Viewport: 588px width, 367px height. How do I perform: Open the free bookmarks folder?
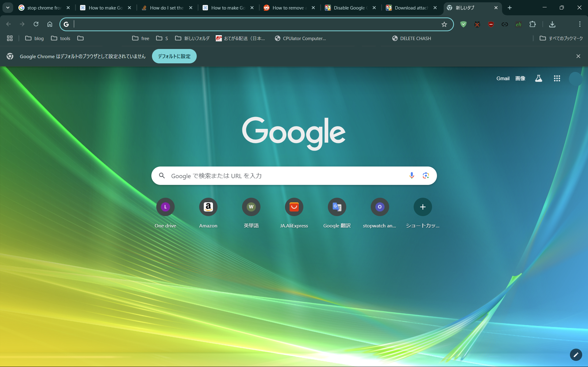(x=141, y=38)
